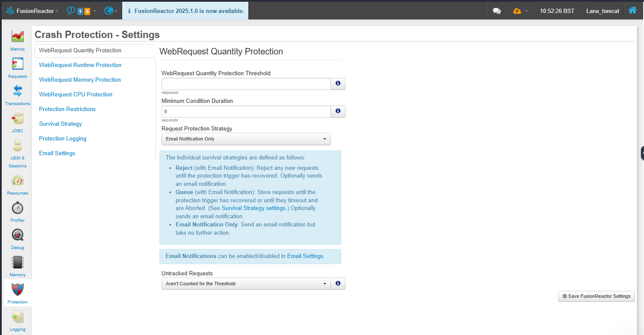Image resolution: width=644 pixels, height=335 pixels.
Task: Open the Logging sidebar icon
Action: point(18,317)
